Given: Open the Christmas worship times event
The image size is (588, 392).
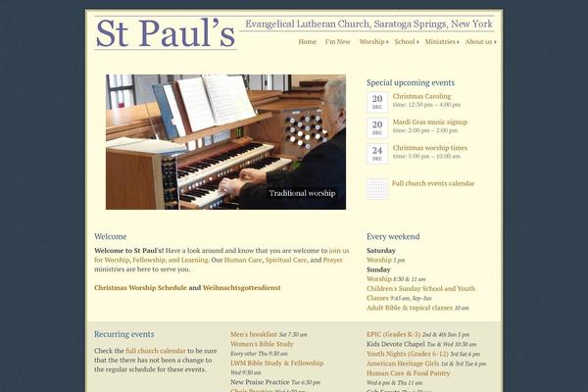Looking at the screenshot, I should tap(430, 148).
